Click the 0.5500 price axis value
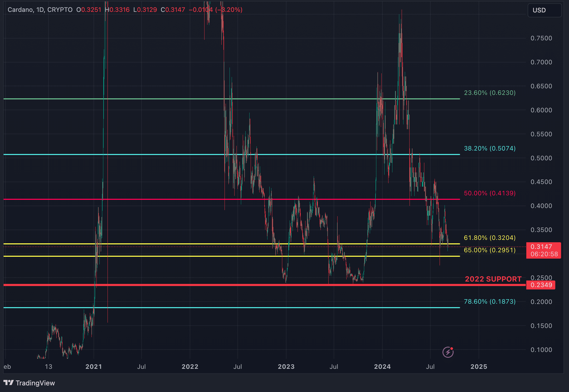 coord(541,134)
